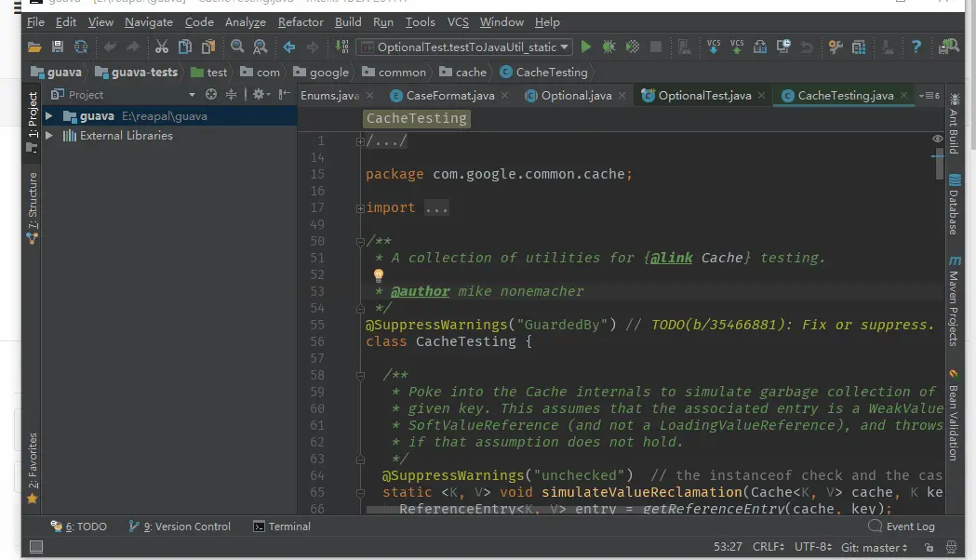Open the Refactor menu
This screenshot has height=560, width=976.
(x=301, y=21)
